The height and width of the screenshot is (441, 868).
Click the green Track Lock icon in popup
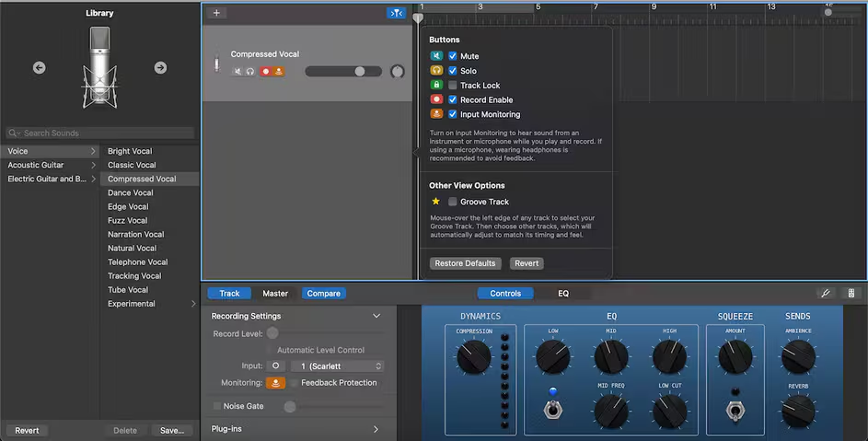tap(436, 85)
